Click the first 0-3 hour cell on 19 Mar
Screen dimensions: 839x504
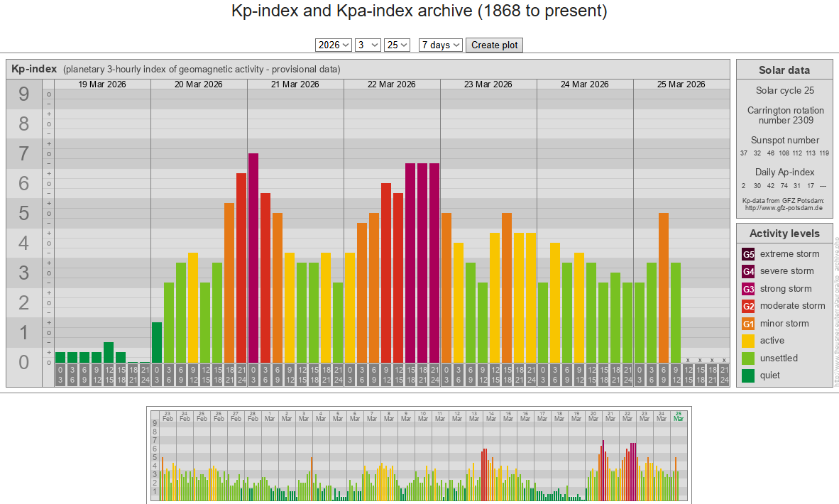click(x=60, y=375)
